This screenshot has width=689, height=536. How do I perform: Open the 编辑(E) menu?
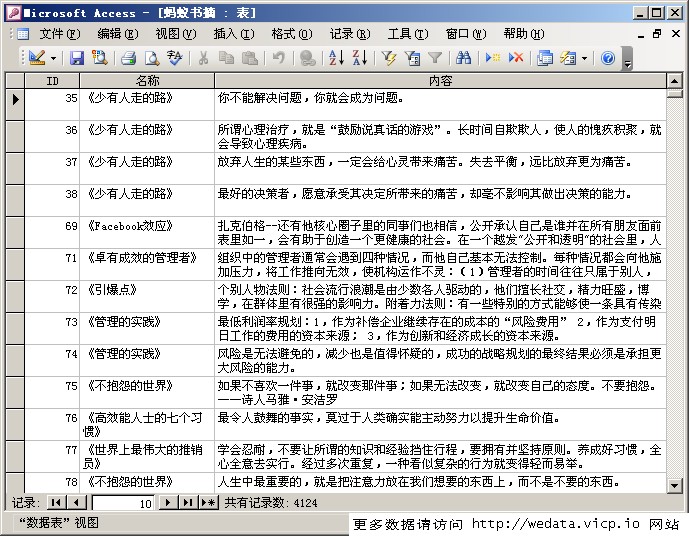[118, 34]
